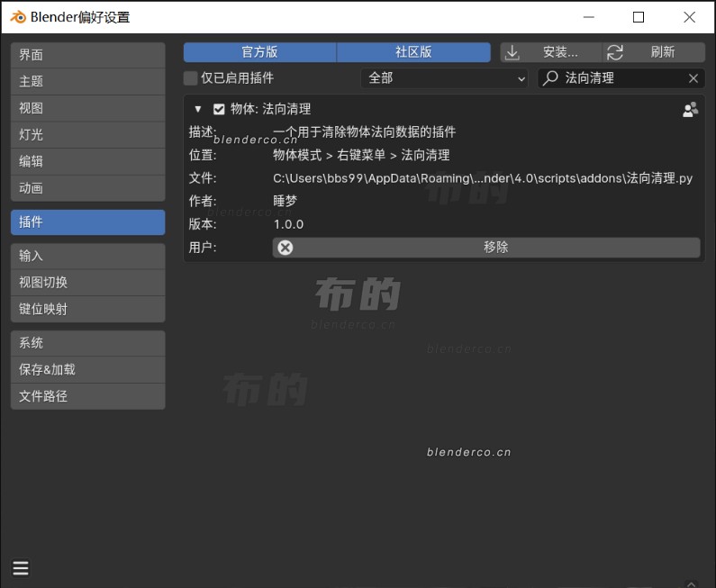This screenshot has height=588, width=716.
Task: Go to the 系统 section
Action: point(87,343)
